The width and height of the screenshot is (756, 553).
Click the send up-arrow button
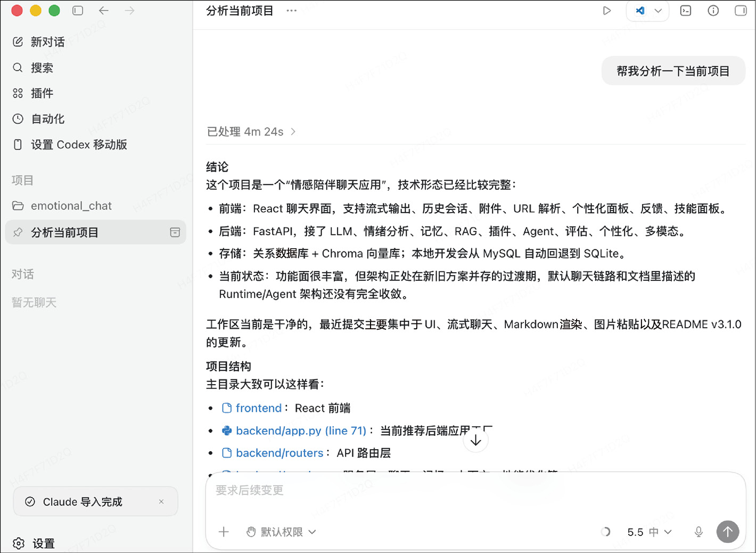pyautogui.click(x=728, y=532)
